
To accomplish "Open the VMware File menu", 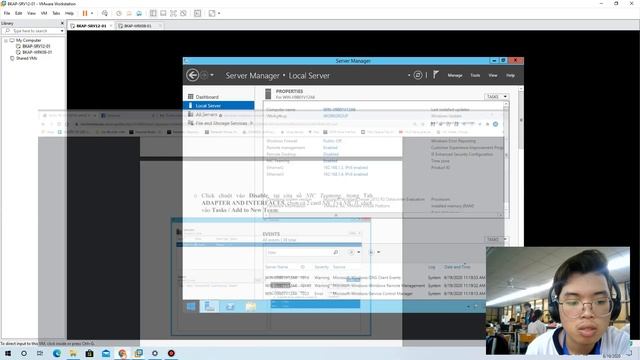I will coord(7,13).
